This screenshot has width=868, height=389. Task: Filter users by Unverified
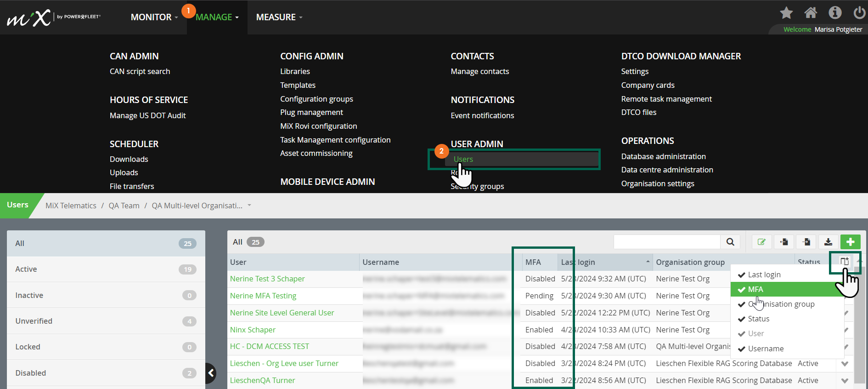click(106, 321)
